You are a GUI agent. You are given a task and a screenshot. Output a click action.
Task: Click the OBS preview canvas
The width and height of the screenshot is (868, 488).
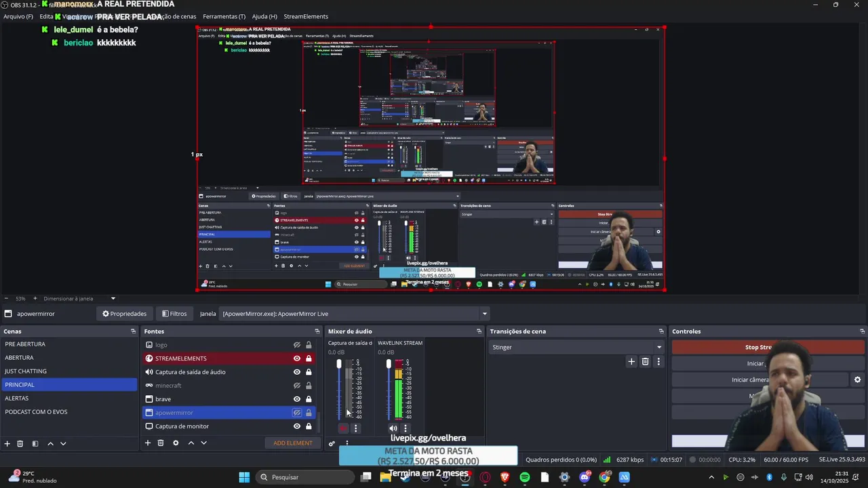[x=431, y=159]
